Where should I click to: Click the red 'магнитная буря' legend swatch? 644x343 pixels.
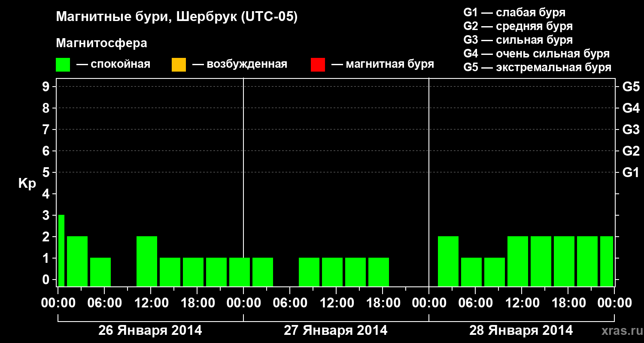(x=318, y=65)
